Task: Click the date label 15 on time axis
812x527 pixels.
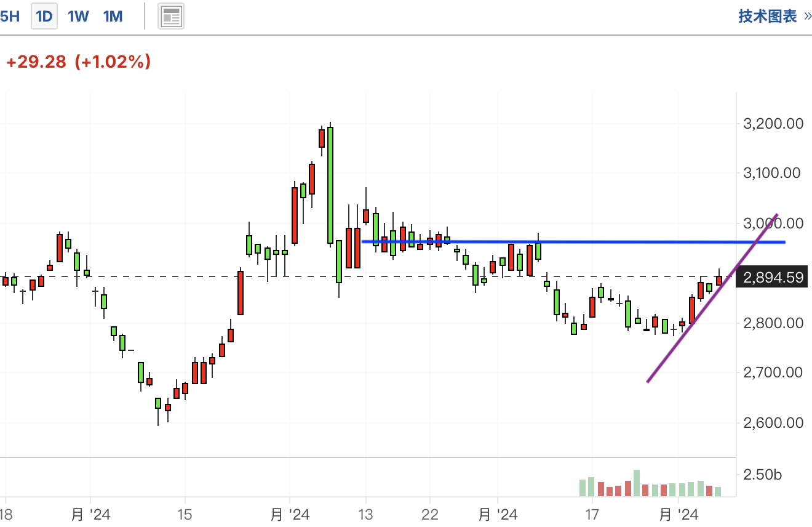Action: (185, 514)
